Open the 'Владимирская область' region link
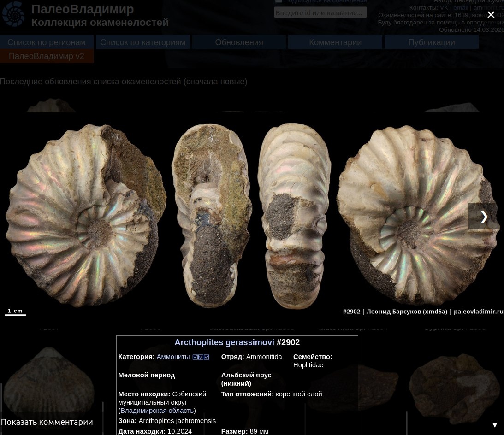This screenshot has width=504, height=435. point(157,411)
